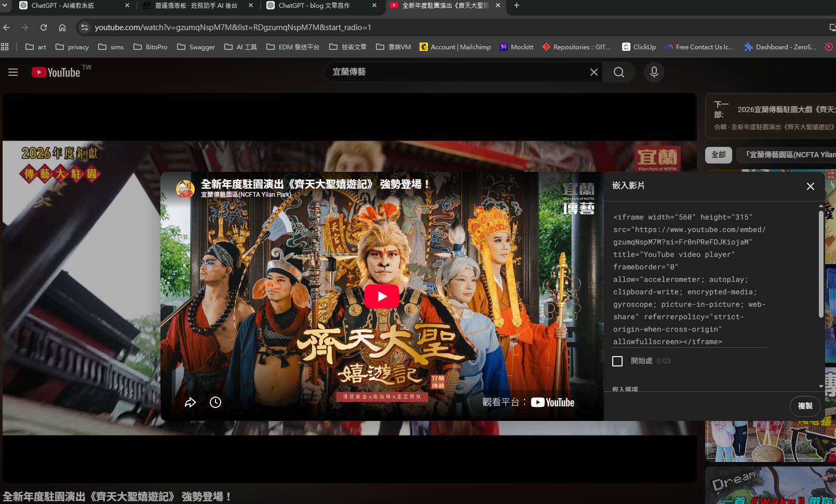This screenshot has width=836, height=504.
Task: Click the iframe embed code text
Action: (x=690, y=279)
